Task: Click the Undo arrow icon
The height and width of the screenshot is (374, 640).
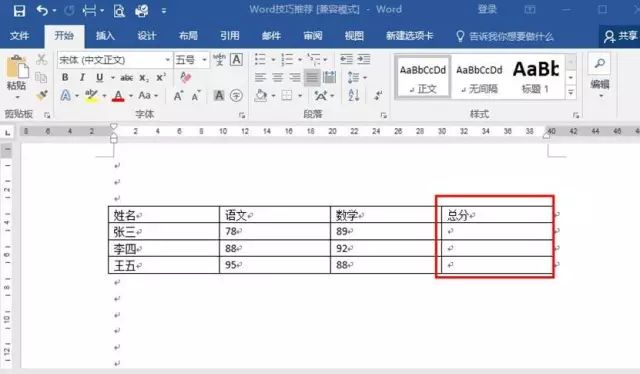Action: click(x=42, y=10)
